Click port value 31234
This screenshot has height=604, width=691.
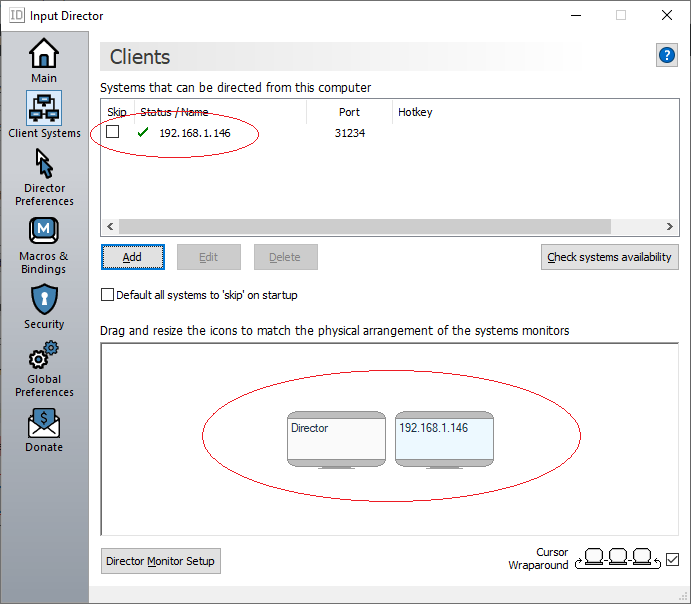349,133
